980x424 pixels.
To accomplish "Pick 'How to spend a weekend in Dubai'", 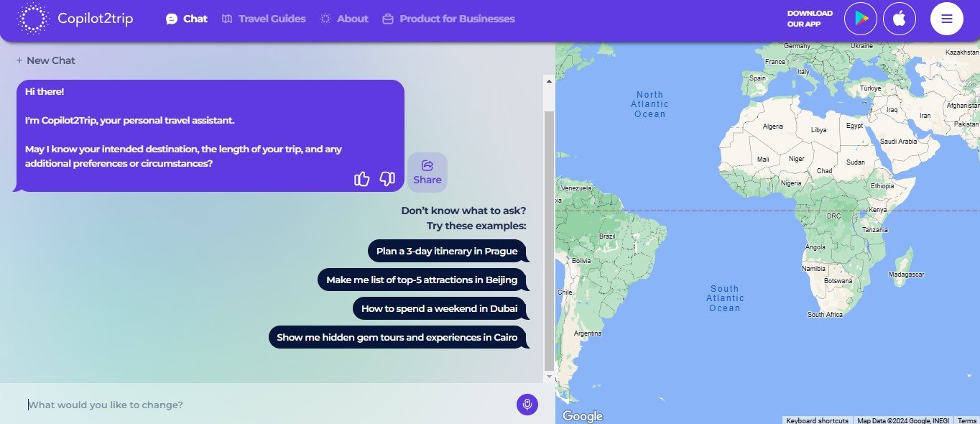I will click(439, 308).
